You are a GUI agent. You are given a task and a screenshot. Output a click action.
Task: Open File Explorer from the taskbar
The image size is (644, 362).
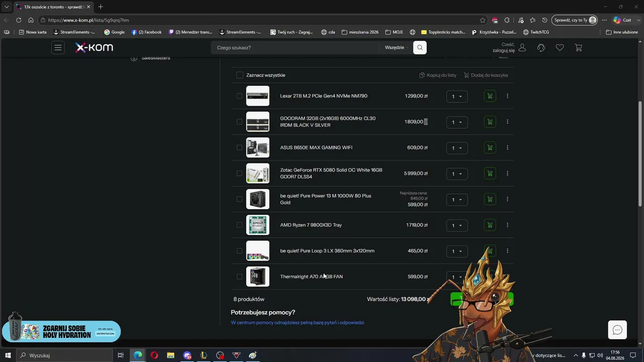pos(171,355)
